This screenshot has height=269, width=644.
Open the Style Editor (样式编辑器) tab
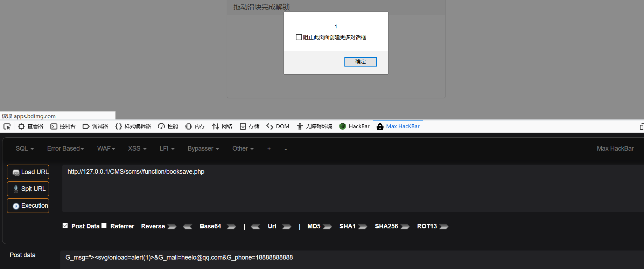(133, 126)
